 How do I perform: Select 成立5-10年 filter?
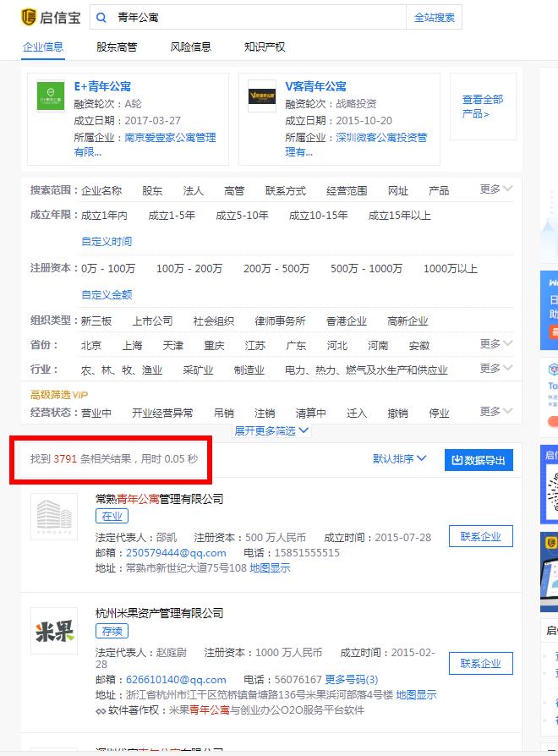pos(242,215)
